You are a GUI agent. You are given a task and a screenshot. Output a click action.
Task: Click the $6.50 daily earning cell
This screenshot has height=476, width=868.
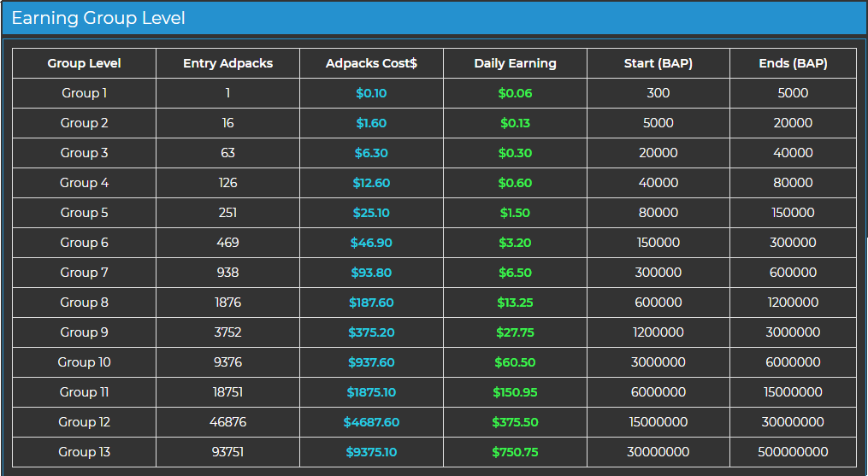point(515,273)
